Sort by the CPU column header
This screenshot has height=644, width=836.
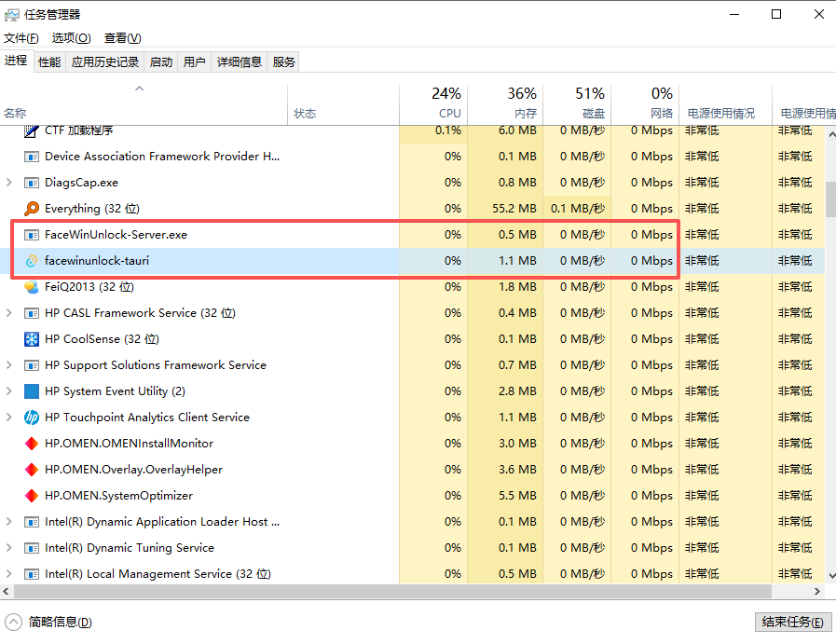coord(433,105)
